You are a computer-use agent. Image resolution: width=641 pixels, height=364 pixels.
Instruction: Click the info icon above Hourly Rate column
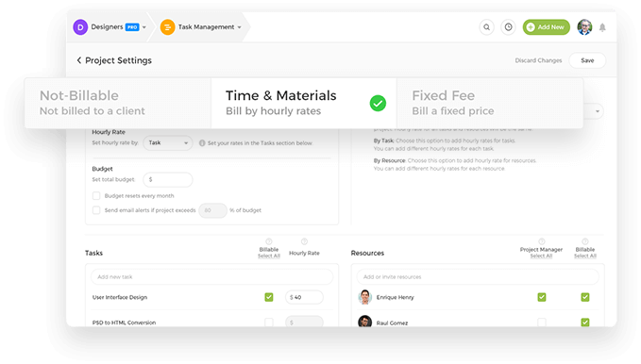(x=304, y=241)
